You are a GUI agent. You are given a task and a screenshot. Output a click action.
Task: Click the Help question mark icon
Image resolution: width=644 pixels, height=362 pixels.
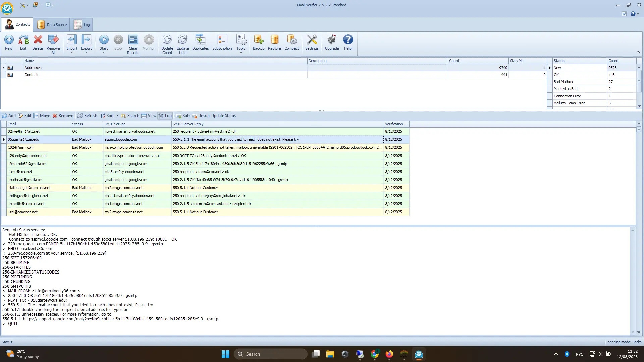348,43
